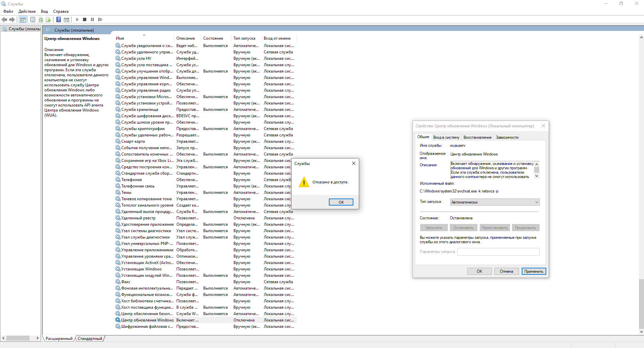Click the Forward arrow in the toolbar
The image size is (644, 348).
pos(12,19)
